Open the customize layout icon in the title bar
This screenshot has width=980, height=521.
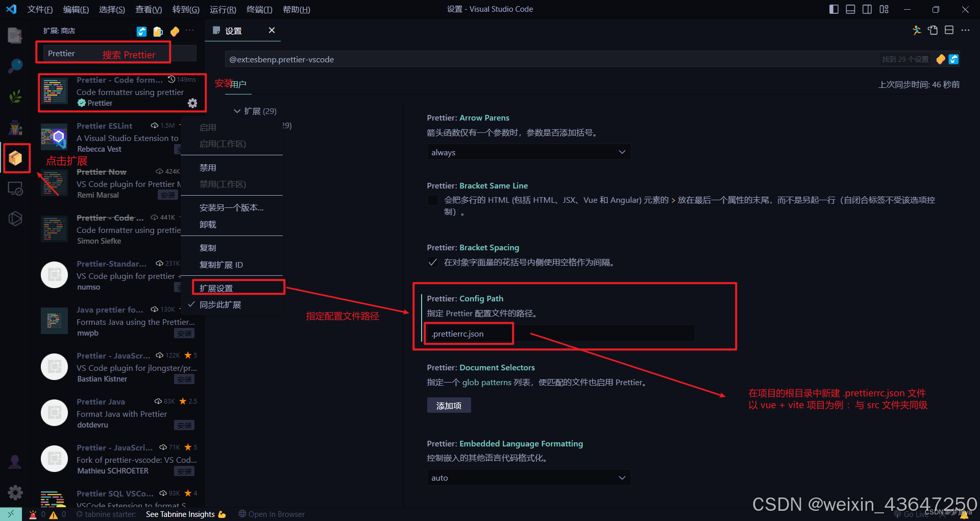(884, 9)
